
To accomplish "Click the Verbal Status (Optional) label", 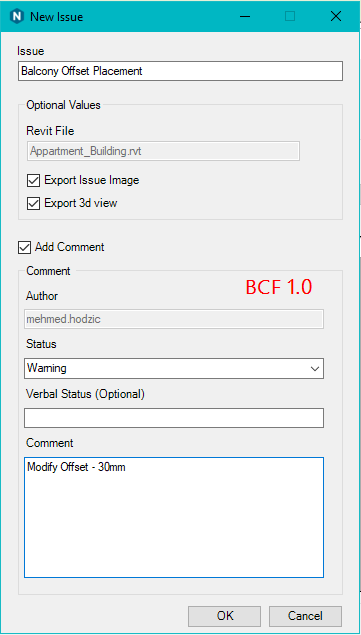I will [x=85, y=394].
